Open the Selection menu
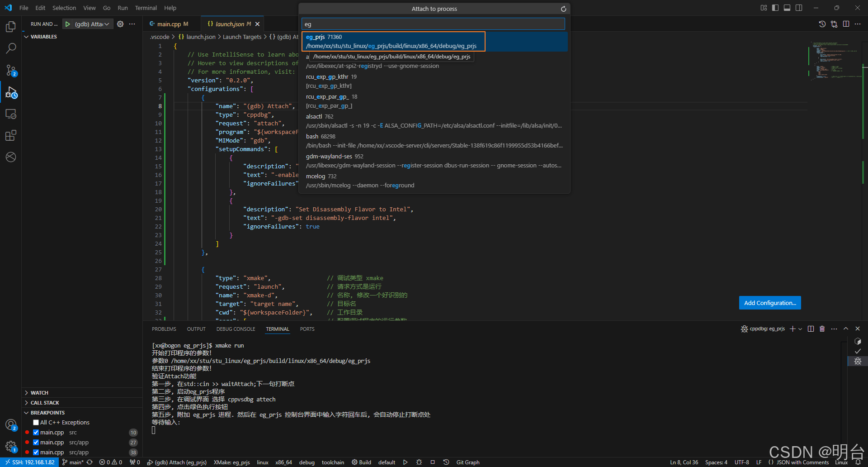Viewport: 868px width, 467px height. click(x=64, y=8)
